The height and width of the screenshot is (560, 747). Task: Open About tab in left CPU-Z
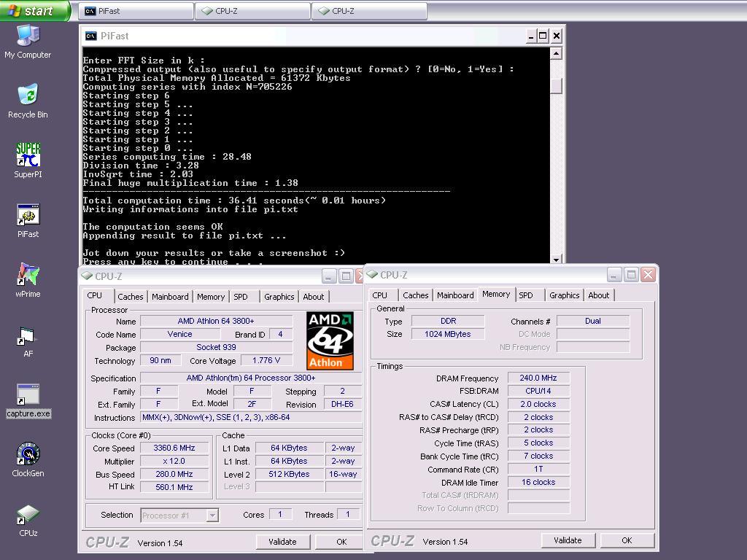click(314, 297)
